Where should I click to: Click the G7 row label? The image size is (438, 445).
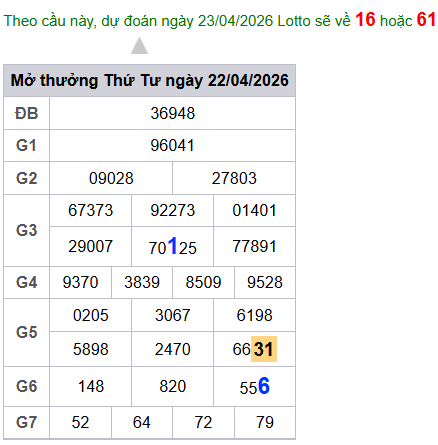[x=26, y=422]
